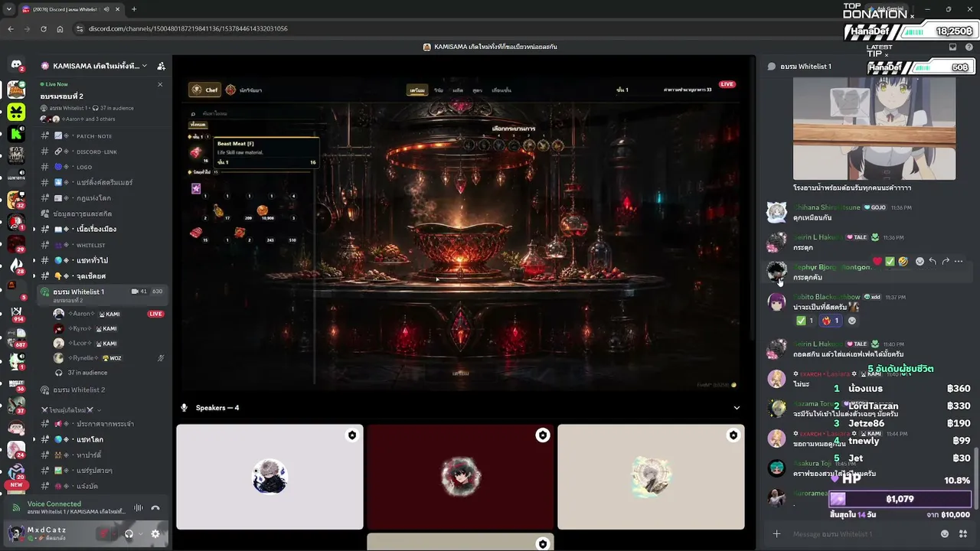
Task: Click the Voice Connected status text
Action: pos(54,504)
